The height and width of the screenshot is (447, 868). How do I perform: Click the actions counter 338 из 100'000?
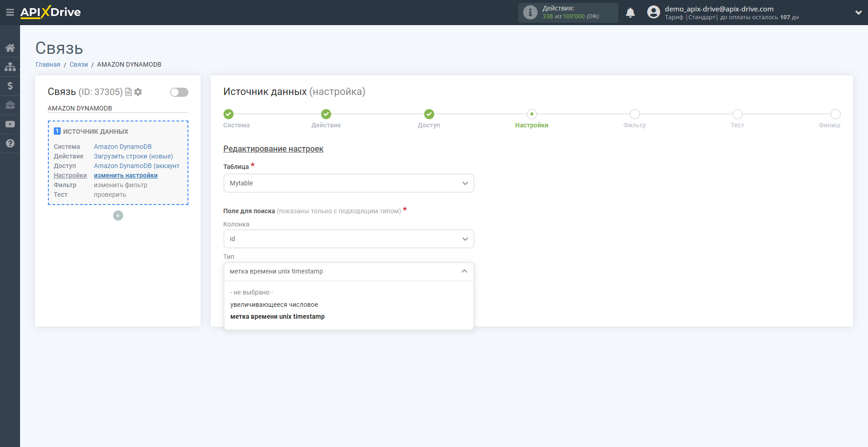click(x=571, y=16)
